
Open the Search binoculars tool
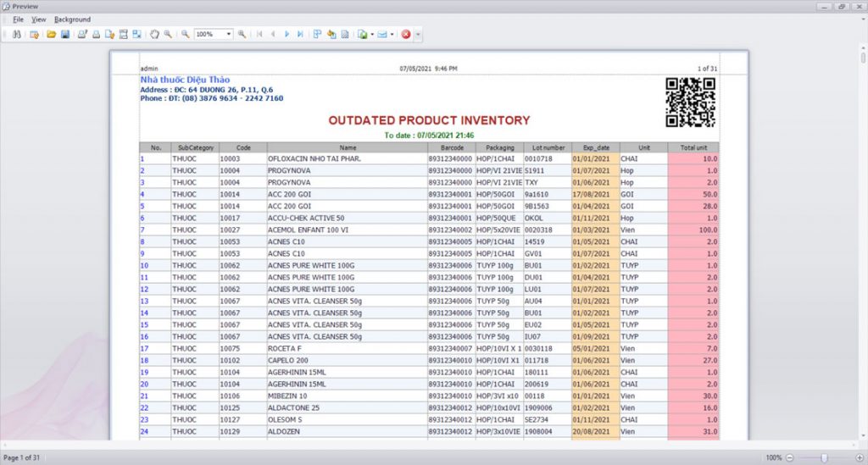[17, 34]
